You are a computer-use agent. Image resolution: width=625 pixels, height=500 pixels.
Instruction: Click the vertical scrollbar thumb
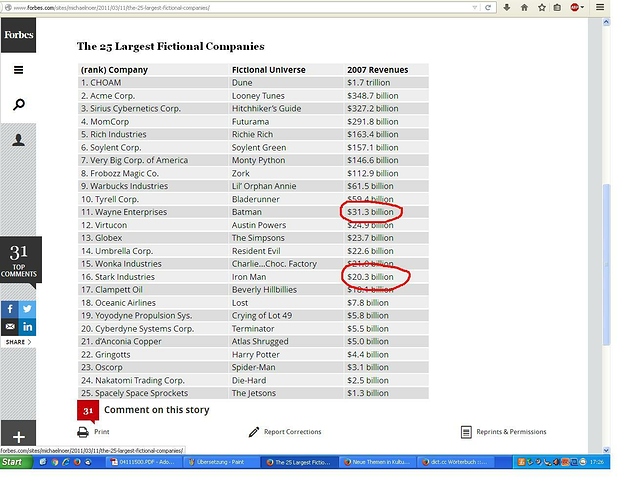point(606,264)
